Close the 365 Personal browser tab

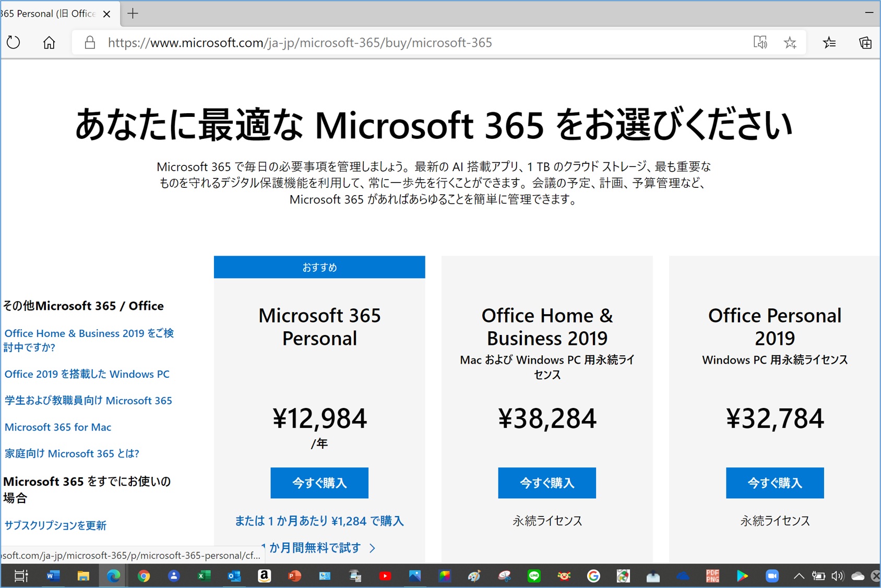[x=106, y=14]
